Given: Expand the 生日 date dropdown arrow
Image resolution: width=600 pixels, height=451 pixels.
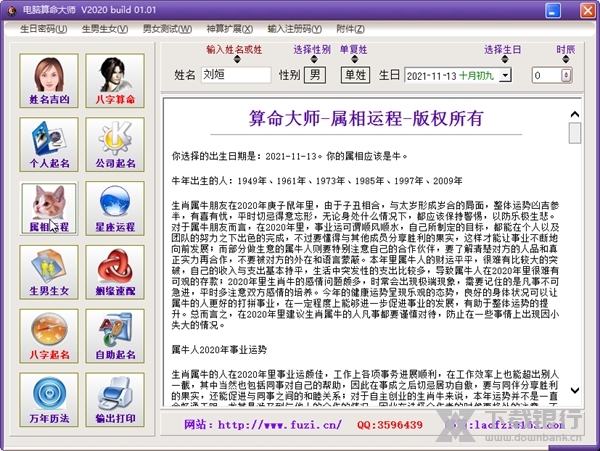Looking at the screenshot, I should coord(505,75).
